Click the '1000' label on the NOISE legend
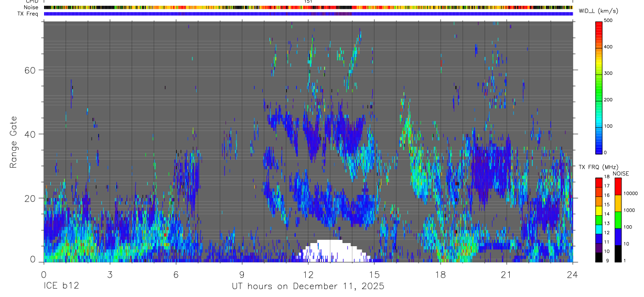Image resolution: width=644 pixels, height=297 pixels. [629, 211]
